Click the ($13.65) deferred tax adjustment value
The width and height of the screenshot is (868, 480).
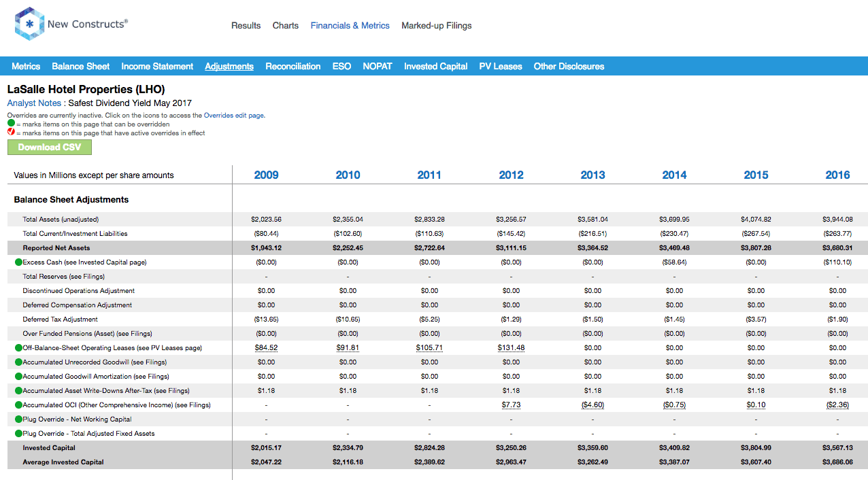pos(267,320)
